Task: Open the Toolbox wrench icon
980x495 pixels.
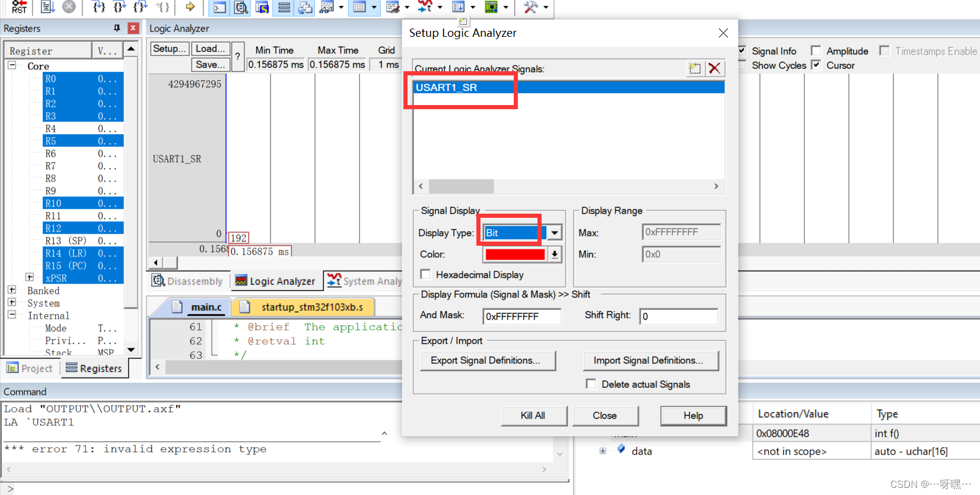Action: click(531, 7)
